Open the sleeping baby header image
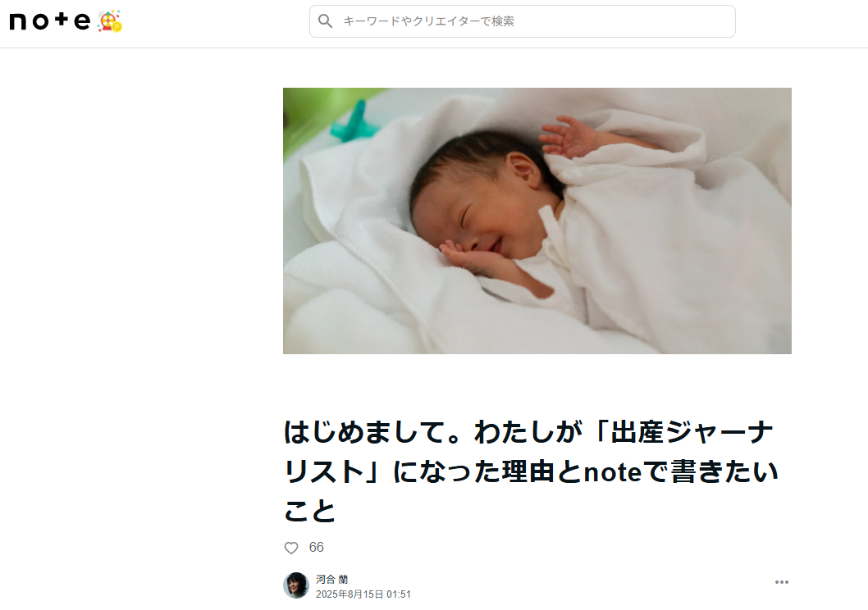This screenshot has height=610, width=868. click(x=537, y=221)
